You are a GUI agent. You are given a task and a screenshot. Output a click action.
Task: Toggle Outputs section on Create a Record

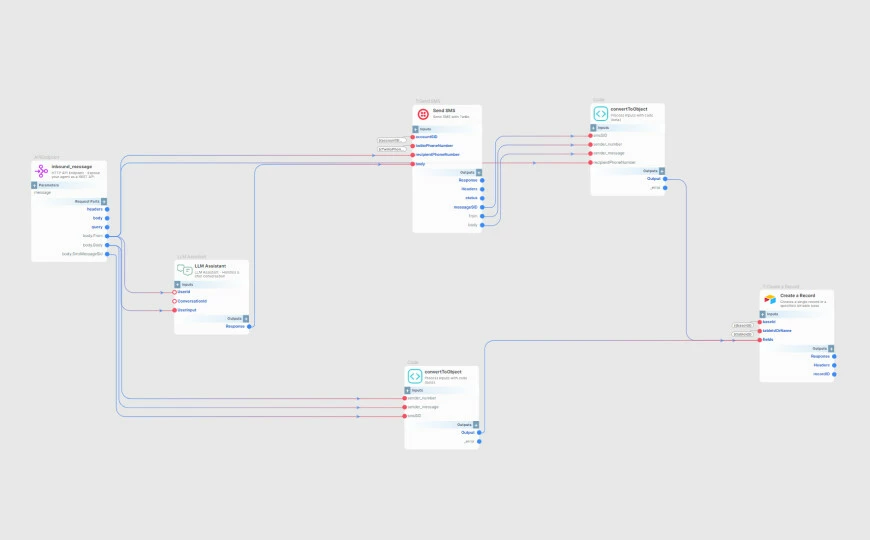(x=831, y=349)
